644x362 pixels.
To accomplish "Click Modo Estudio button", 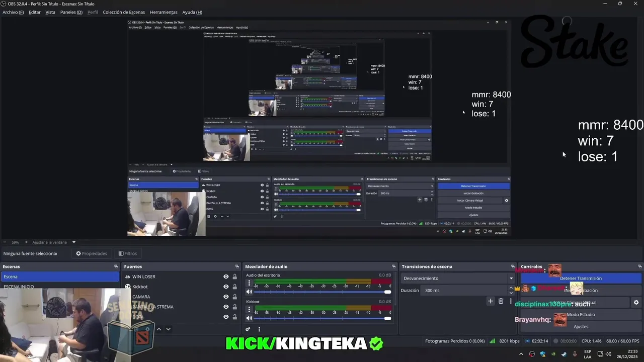I will 581,314.
